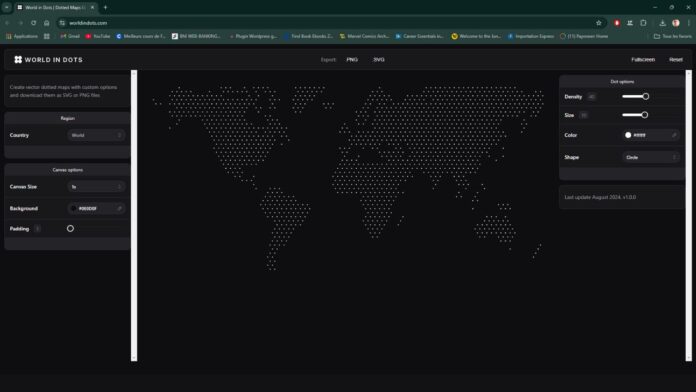Close the World in Dots tab
This screenshot has width=696, height=392.
92,8
